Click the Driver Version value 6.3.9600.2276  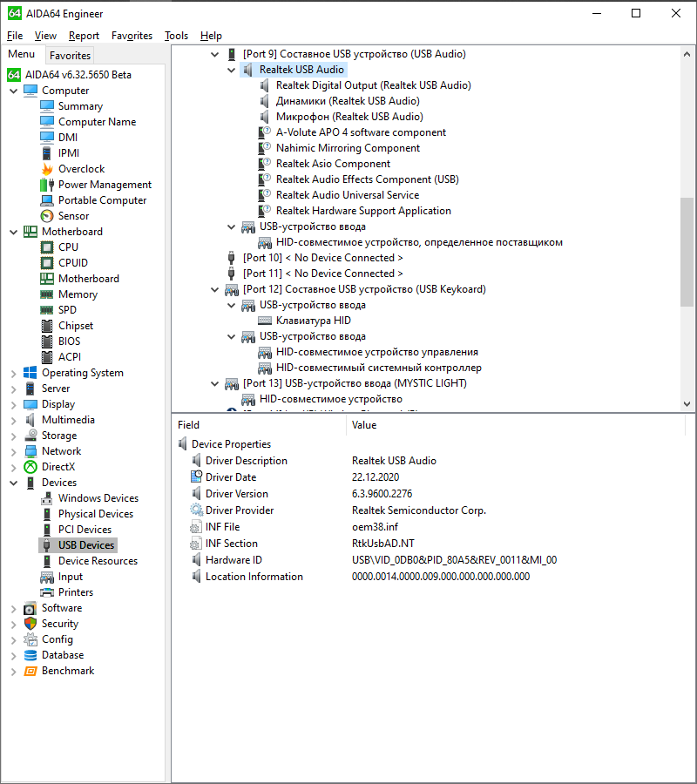(382, 494)
